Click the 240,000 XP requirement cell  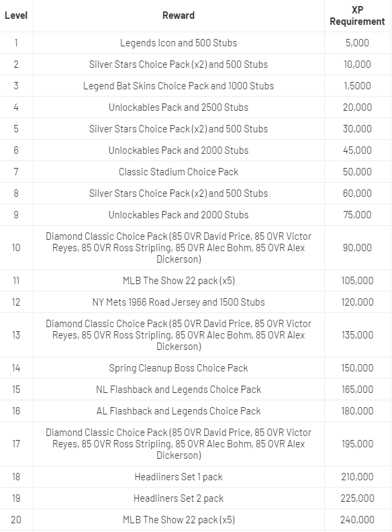(357, 520)
